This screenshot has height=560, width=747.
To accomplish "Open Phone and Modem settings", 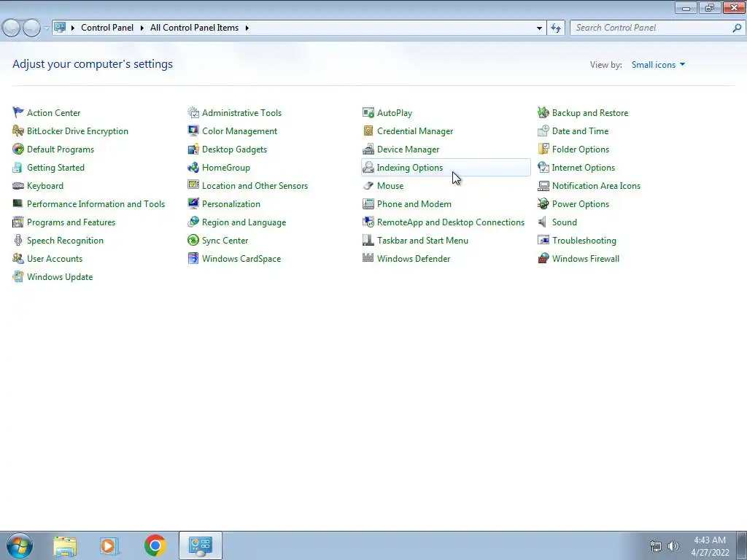I will tap(414, 204).
